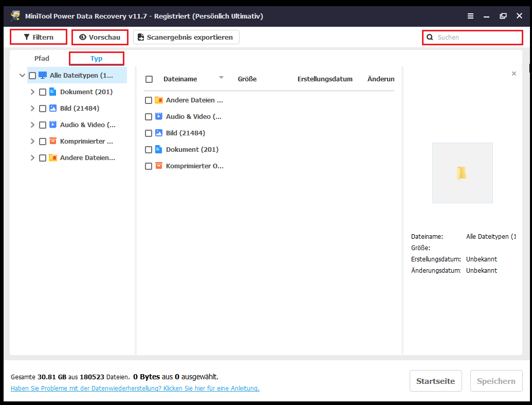Click the Vorschau button
The image size is (532, 405).
pyautogui.click(x=100, y=37)
